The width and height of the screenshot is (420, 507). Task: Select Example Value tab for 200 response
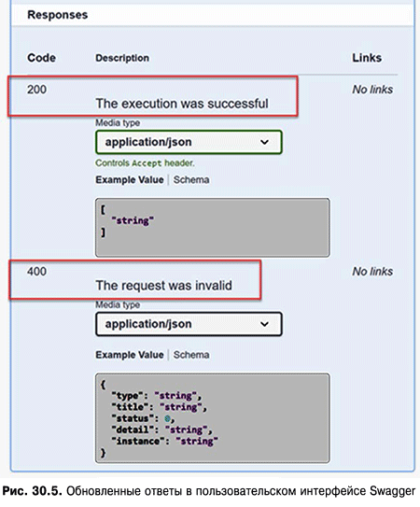tap(130, 180)
